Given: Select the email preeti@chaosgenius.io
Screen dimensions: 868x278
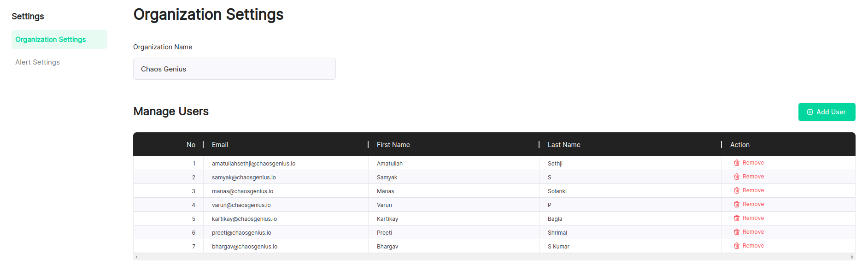Looking at the screenshot, I should point(241,233).
